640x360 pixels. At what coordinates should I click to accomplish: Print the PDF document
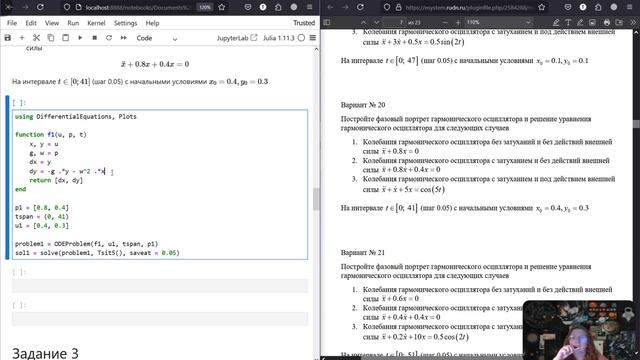click(x=607, y=22)
